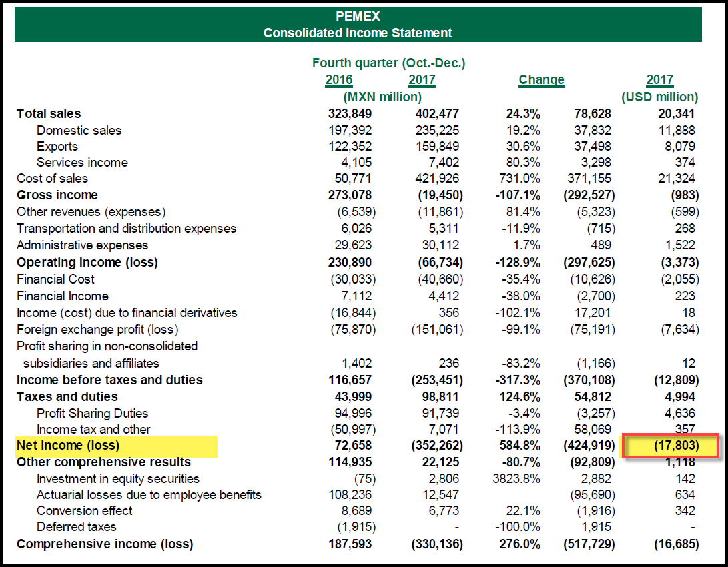
Task: Click the Financial Income row label
Action: tap(63, 296)
